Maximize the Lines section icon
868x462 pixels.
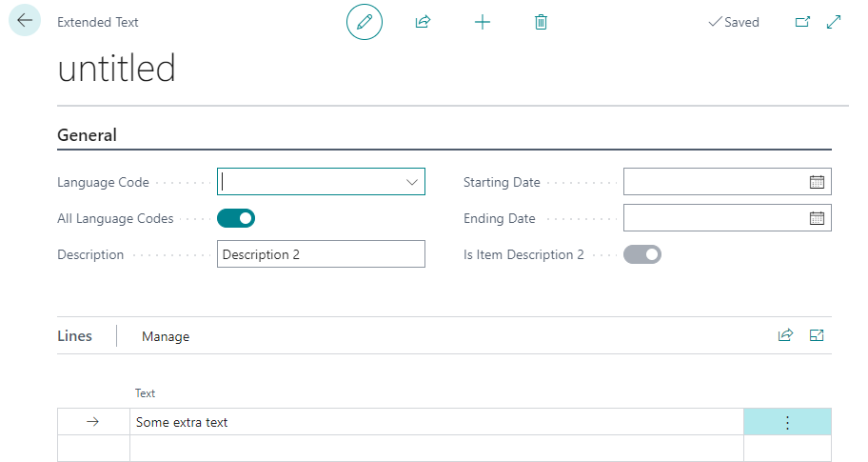(x=817, y=335)
